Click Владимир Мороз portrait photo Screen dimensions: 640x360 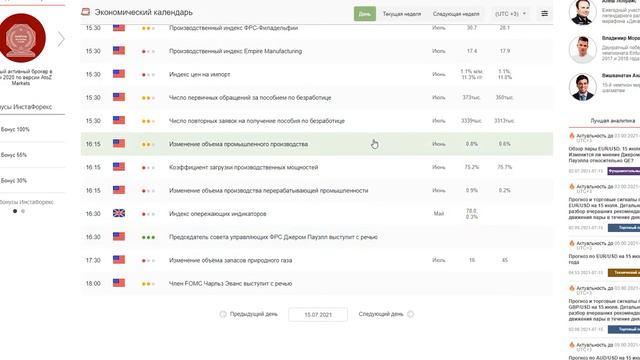pyautogui.click(x=583, y=50)
